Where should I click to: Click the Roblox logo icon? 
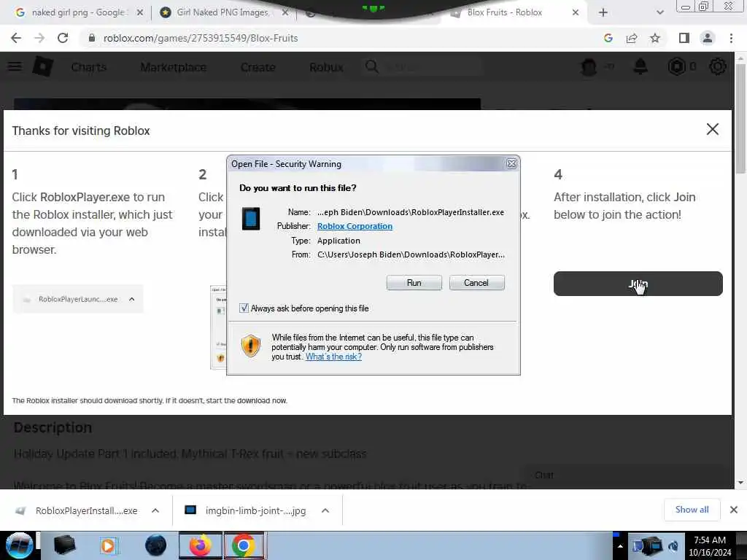[x=42, y=66]
